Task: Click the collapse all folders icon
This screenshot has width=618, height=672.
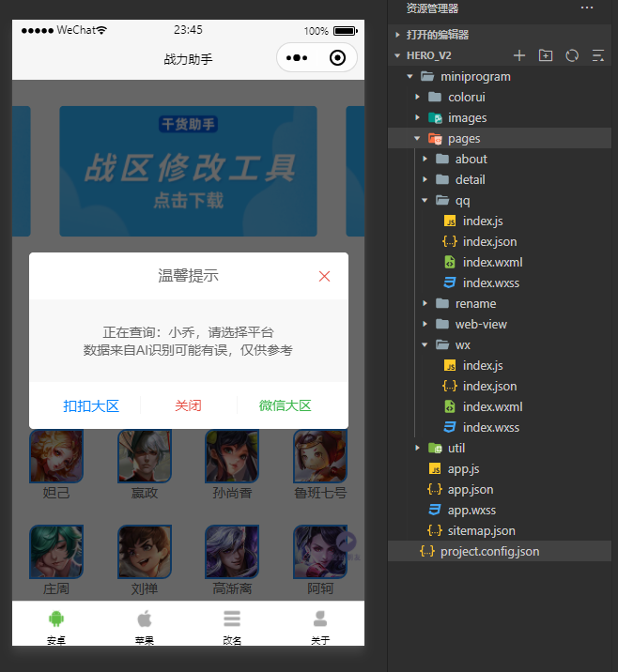Action: coord(598,55)
